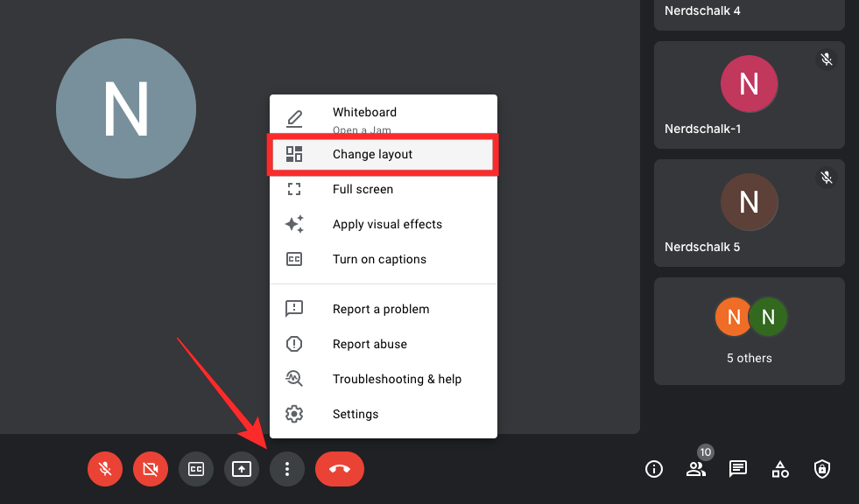Select Change layout from the menu
Viewport: 859px width, 504px height.
(x=372, y=154)
